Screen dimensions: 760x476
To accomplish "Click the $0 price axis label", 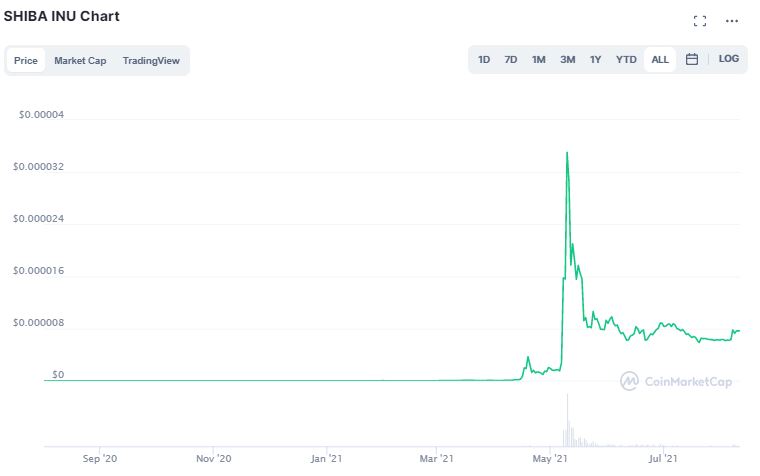I will coord(58,375).
